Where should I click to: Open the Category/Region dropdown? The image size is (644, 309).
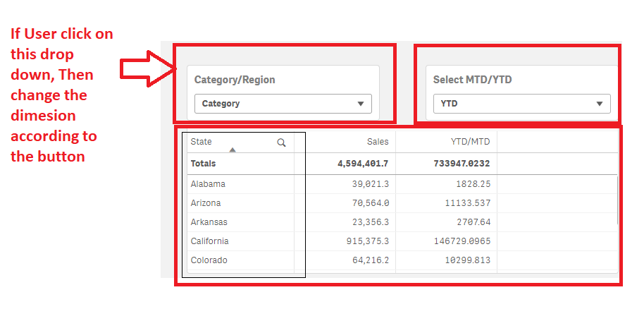[x=283, y=104]
